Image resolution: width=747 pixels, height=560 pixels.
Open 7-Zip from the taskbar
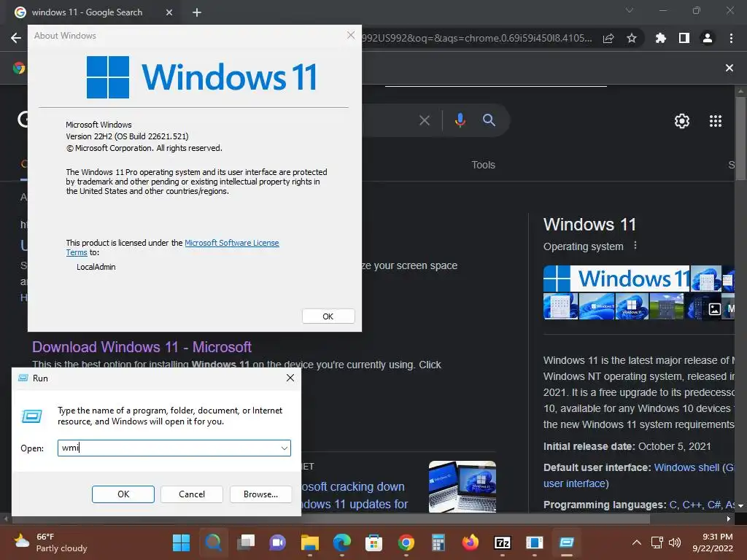(503, 542)
